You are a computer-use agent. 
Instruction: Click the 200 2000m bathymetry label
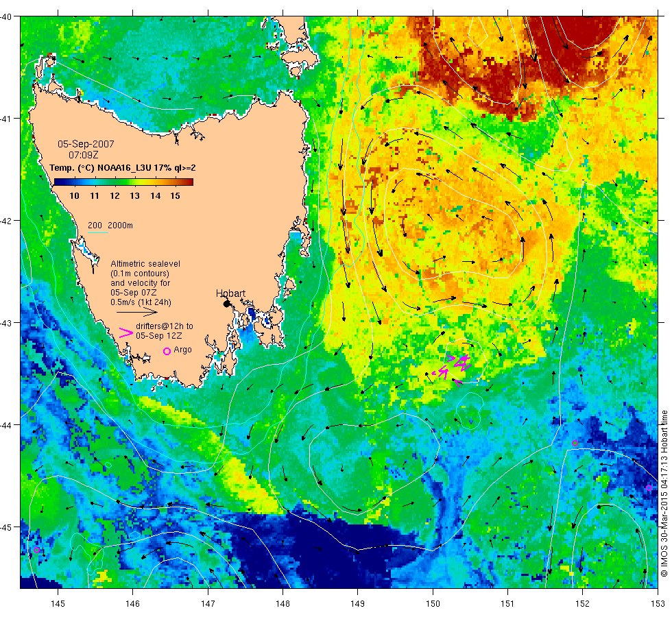[110, 226]
